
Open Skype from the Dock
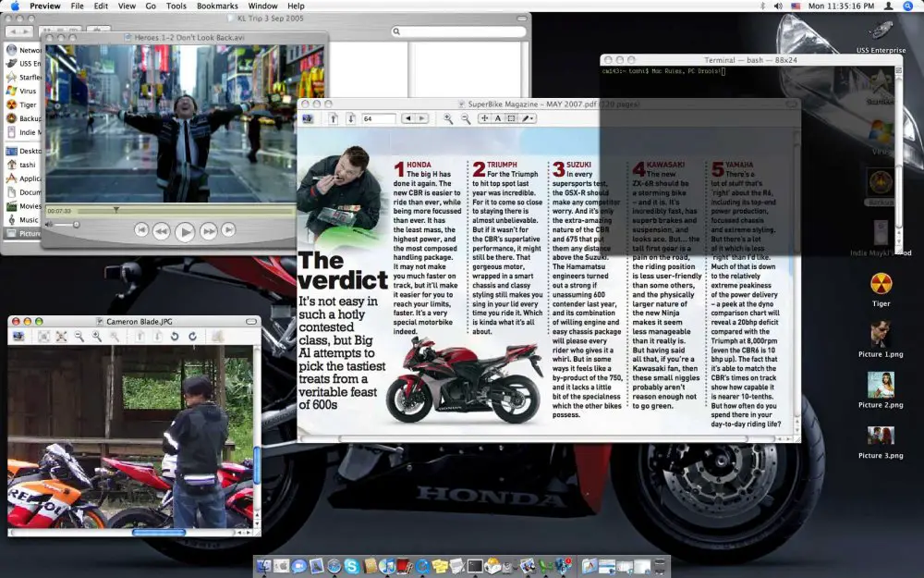point(352,567)
